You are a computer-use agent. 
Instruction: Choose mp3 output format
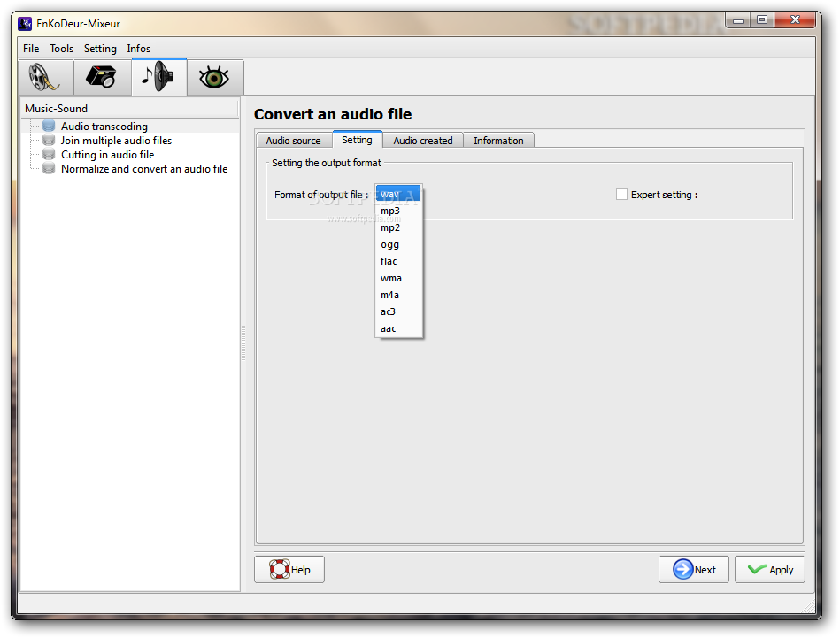pos(398,211)
